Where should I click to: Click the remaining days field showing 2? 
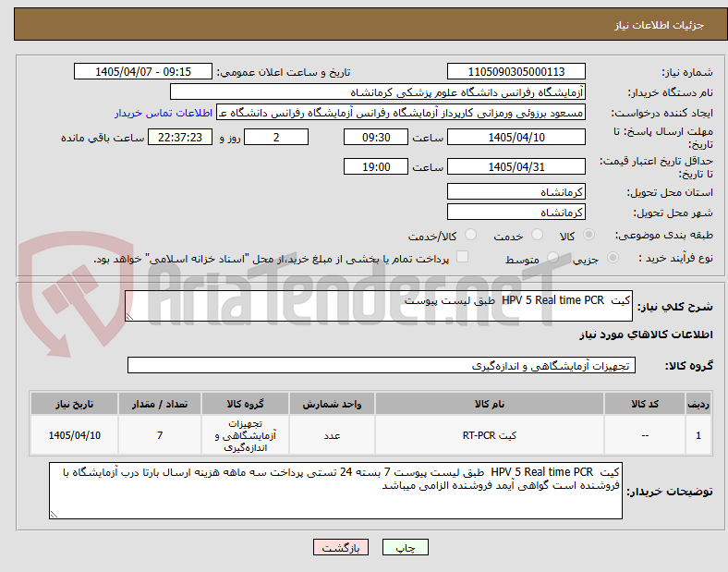276,138
